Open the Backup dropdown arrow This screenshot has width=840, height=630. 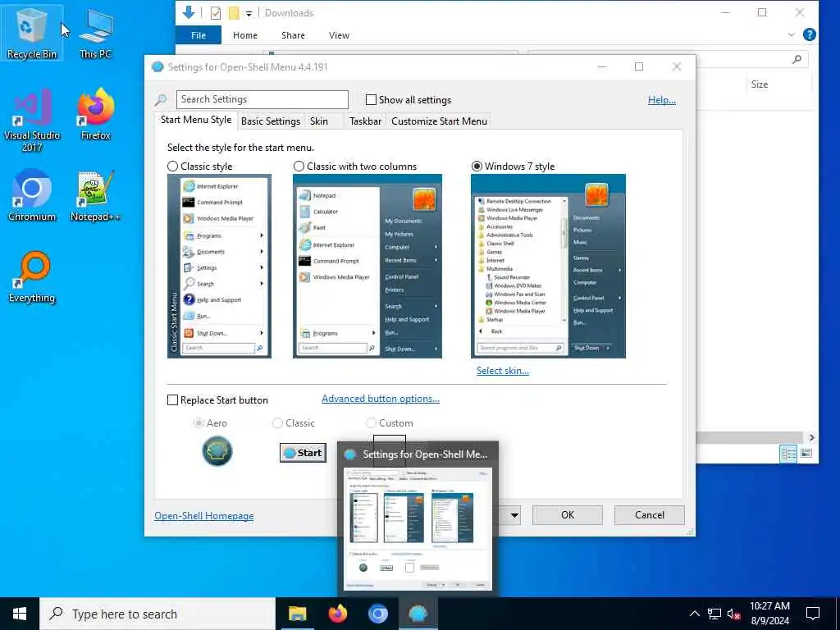514,515
